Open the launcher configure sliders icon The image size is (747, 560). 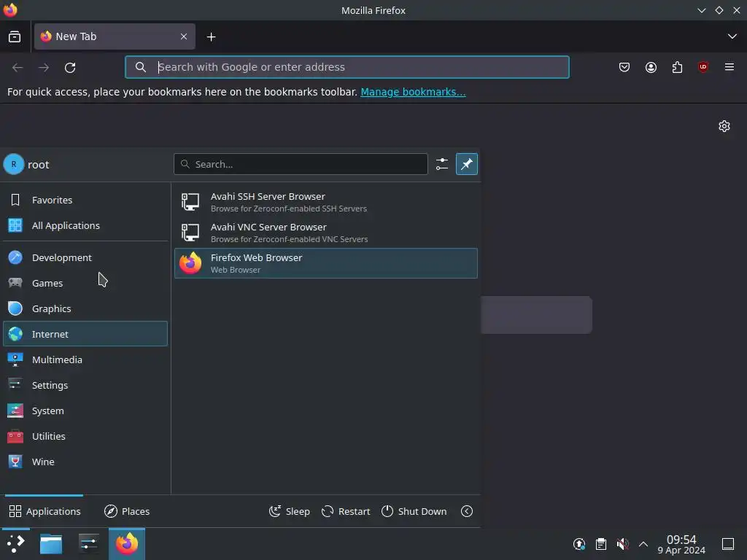(441, 164)
